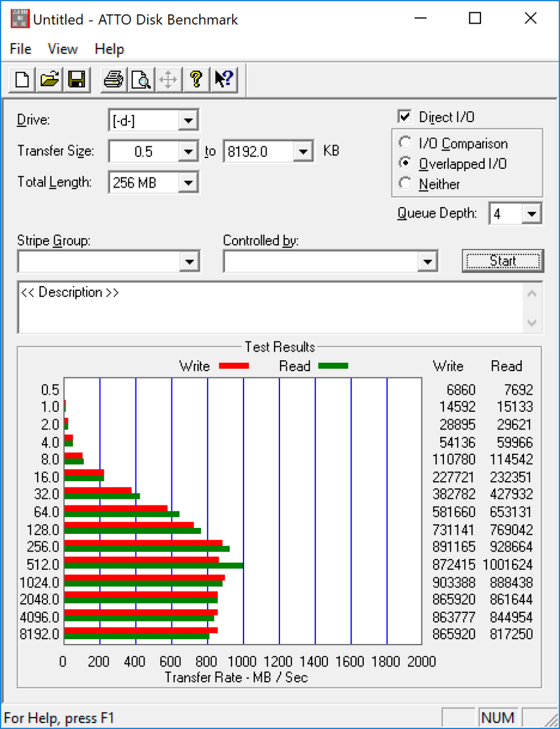Click the green read bar for 512.0 KB
This screenshot has height=729, width=560.
[x=154, y=566]
